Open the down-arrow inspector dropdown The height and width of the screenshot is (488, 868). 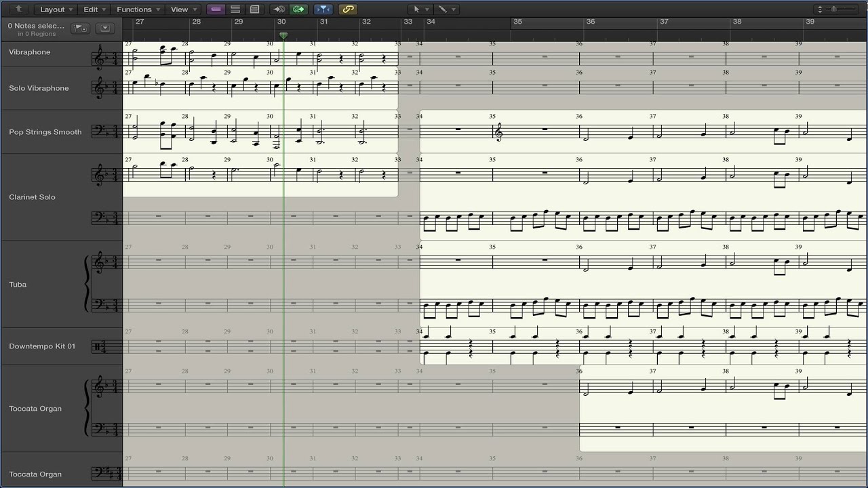pos(104,28)
